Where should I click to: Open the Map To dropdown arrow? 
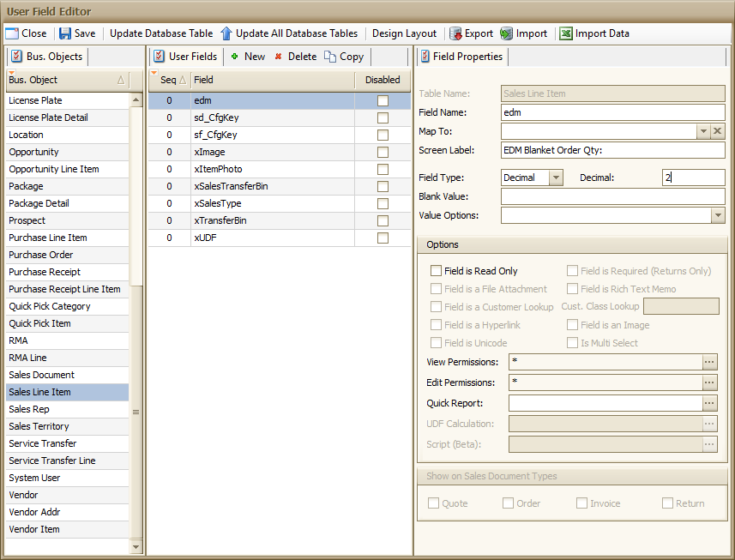[703, 131]
